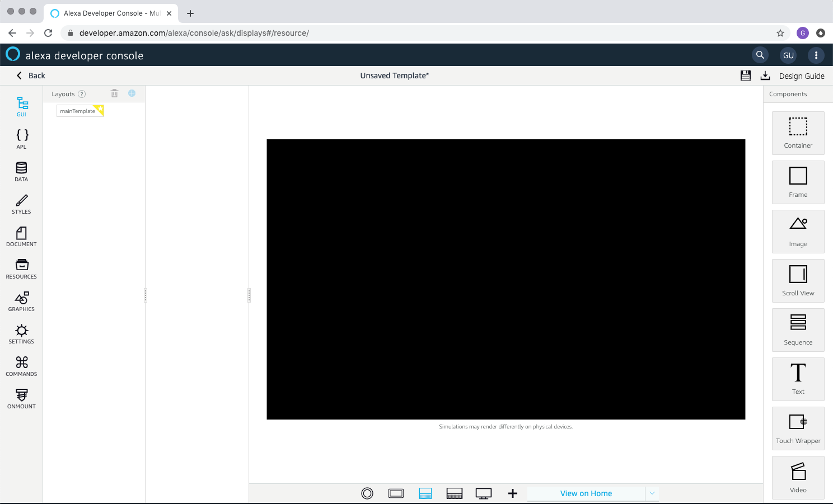The image size is (833, 504).
Task: Open the GRAPHICS section
Action: click(21, 302)
